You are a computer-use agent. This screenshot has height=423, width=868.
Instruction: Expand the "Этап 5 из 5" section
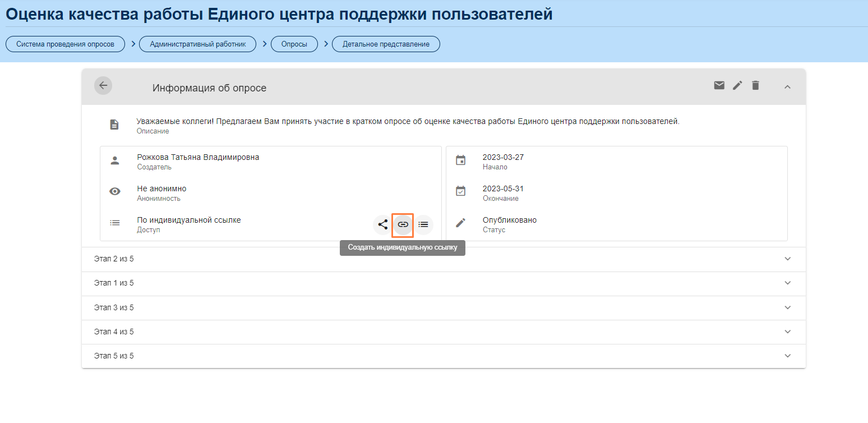pyautogui.click(x=787, y=356)
